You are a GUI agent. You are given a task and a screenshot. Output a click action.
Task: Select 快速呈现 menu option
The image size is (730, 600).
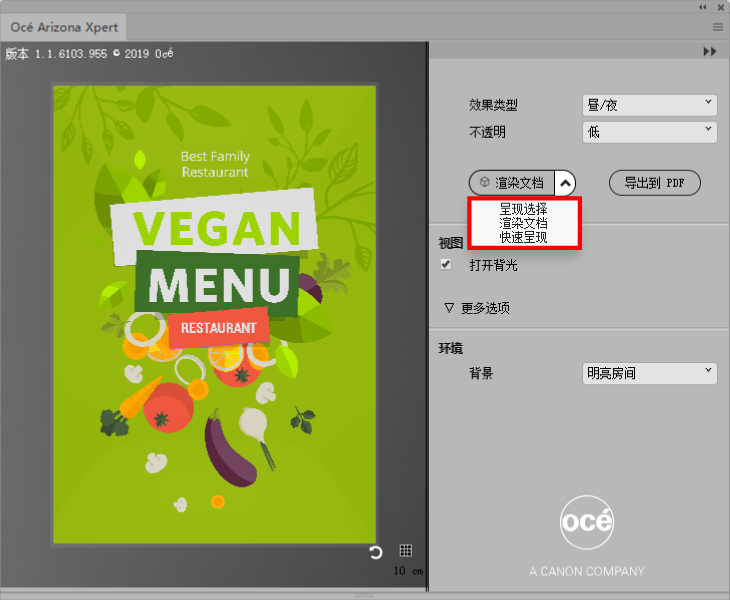click(x=523, y=237)
